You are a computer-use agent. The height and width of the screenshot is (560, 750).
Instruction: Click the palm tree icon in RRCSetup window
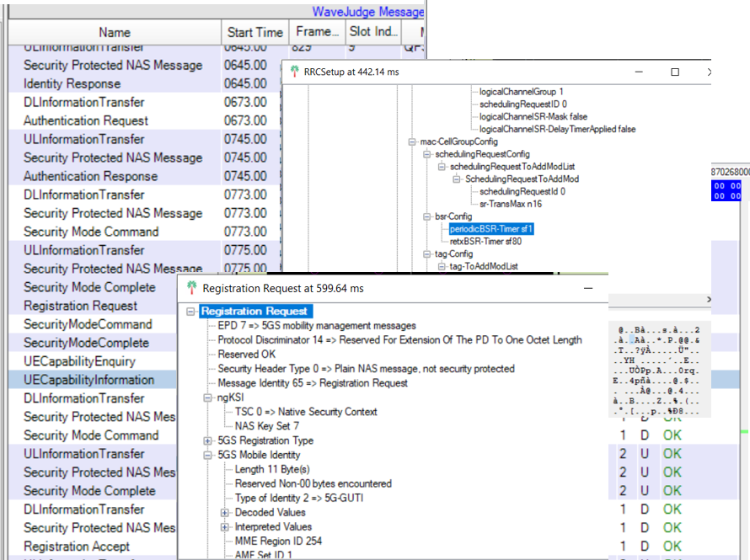pos(293,72)
